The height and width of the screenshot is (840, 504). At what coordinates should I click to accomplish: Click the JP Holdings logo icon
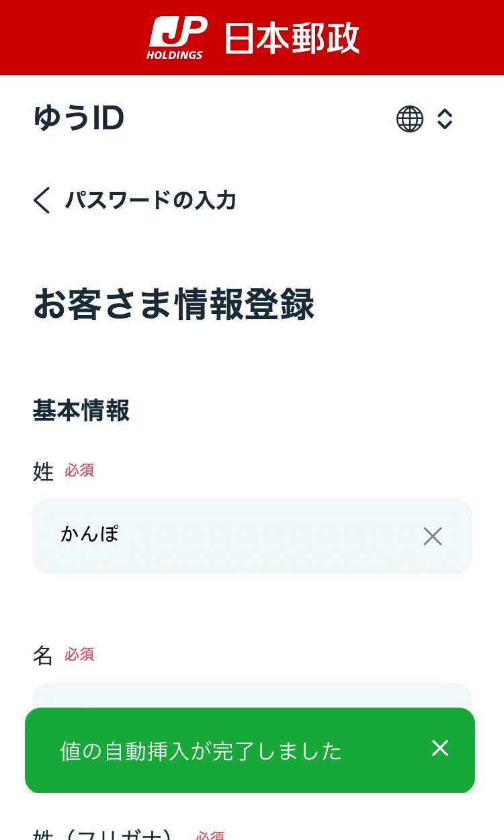point(177,38)
